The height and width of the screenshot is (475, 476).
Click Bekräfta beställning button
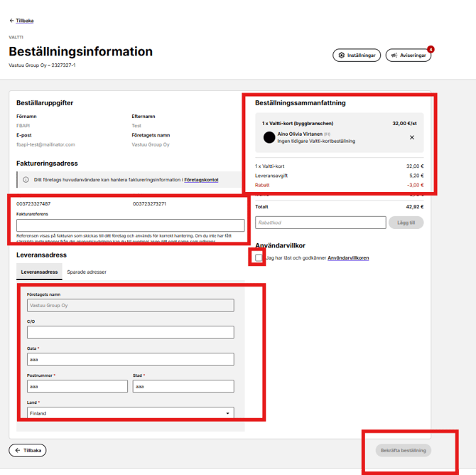[x=404, y=450]
